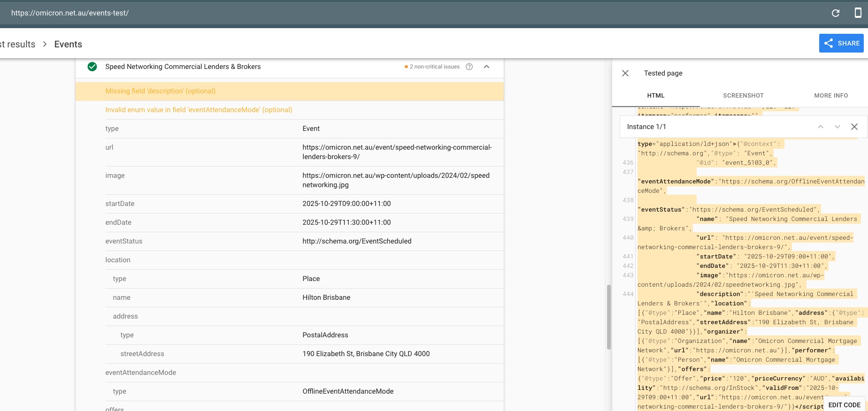The height and width of the screenshot is (411, 868).
Task: Close the Instance 1/1 search bar
Action: tap(854, 127)
